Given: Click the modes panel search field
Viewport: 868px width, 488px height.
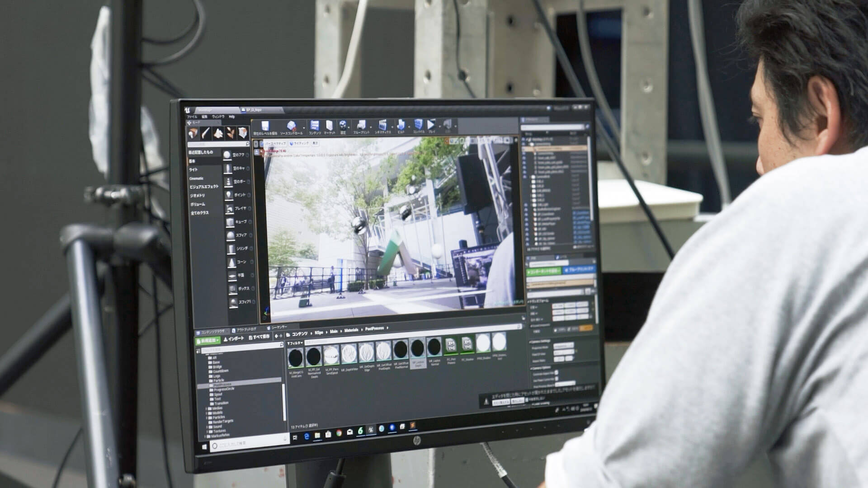Looking at the screenshot, I should point(219,144).
